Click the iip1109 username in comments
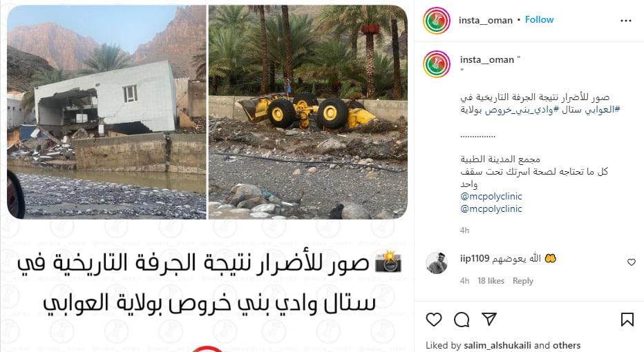The height and width of the screenshot is (352, 644). (x=475, y=258)
